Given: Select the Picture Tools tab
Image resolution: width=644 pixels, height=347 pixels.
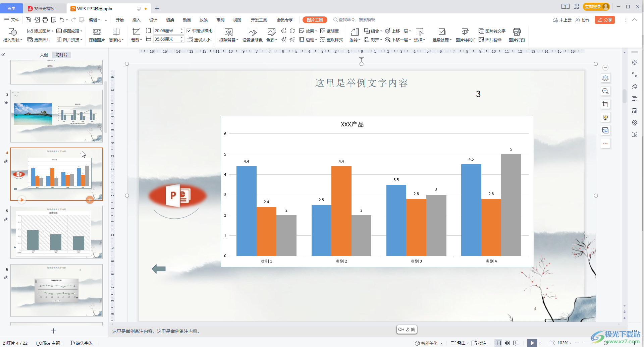Looking at the screenshot, I should pyautogui.click(x=315, y=20).
